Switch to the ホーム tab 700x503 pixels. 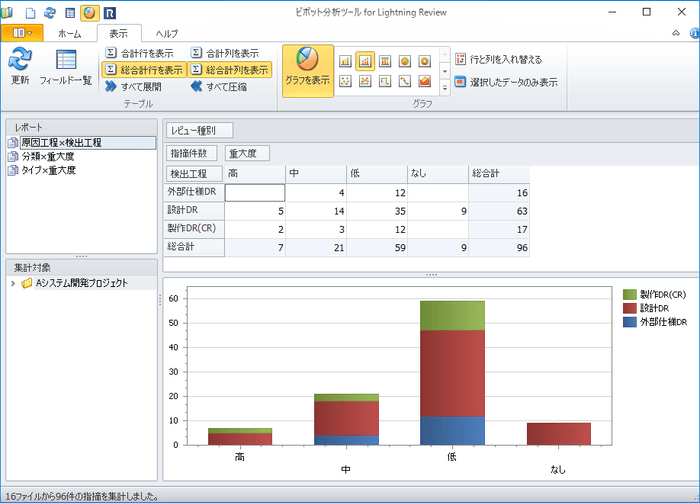pos(70,33)
